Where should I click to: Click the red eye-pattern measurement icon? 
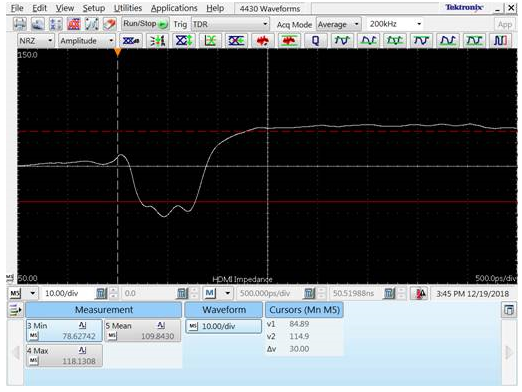pyautogui.click(x=262, y=41)
